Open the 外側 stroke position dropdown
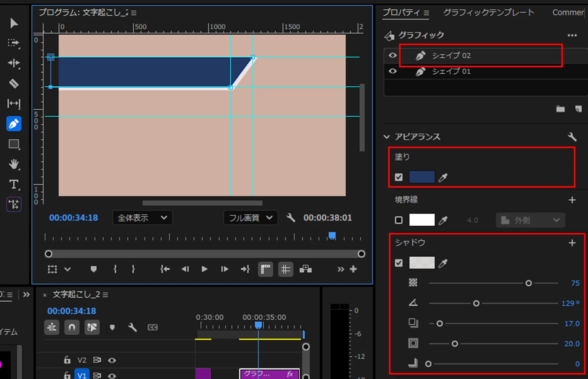 [530, 220]
